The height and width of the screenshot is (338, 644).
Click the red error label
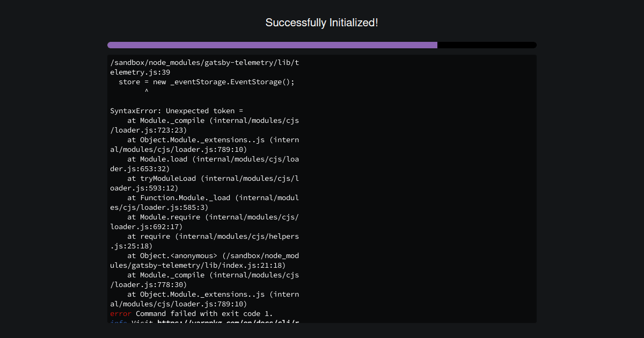tap(119, 313)
